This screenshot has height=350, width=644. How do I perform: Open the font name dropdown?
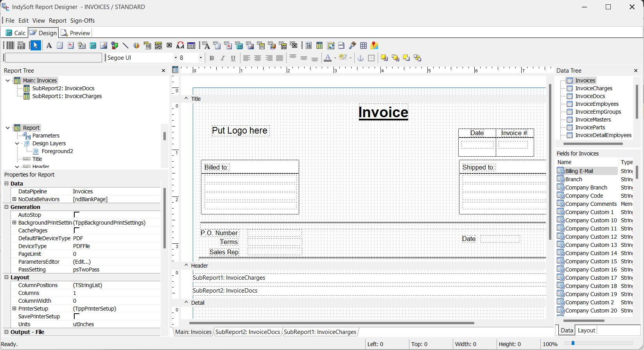(176, 58)
